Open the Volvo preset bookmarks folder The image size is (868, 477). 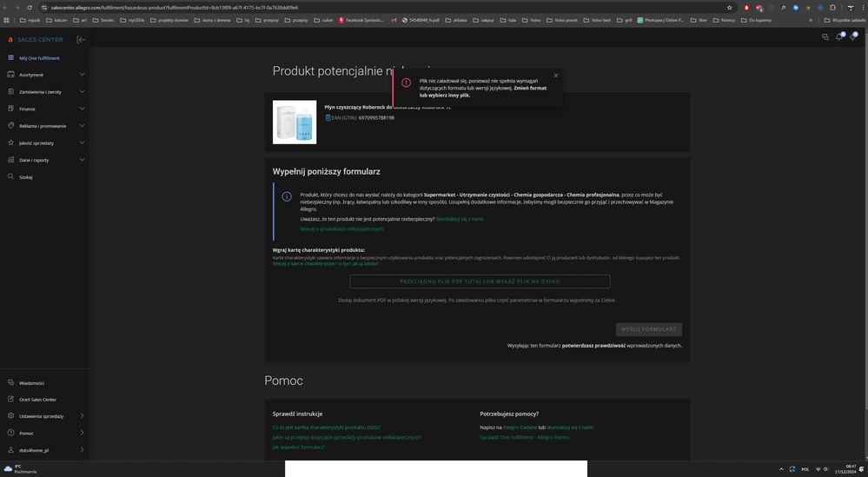pyautogui.click(x=561, y=20)
